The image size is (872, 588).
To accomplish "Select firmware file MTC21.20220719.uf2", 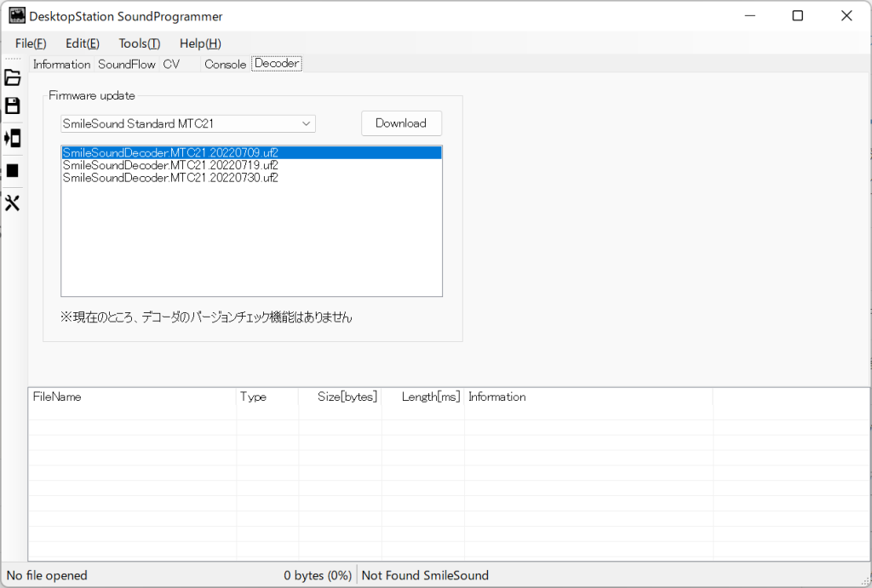I will pyautogui.click(x=170, y=165).
